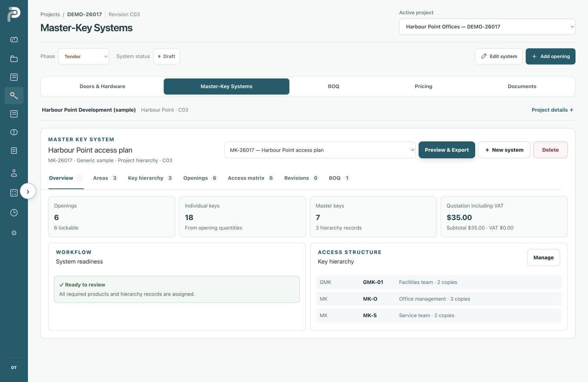Viewport: 588px width, 382px height.
Task: Click Preview & Export
Action: (447, 150)
